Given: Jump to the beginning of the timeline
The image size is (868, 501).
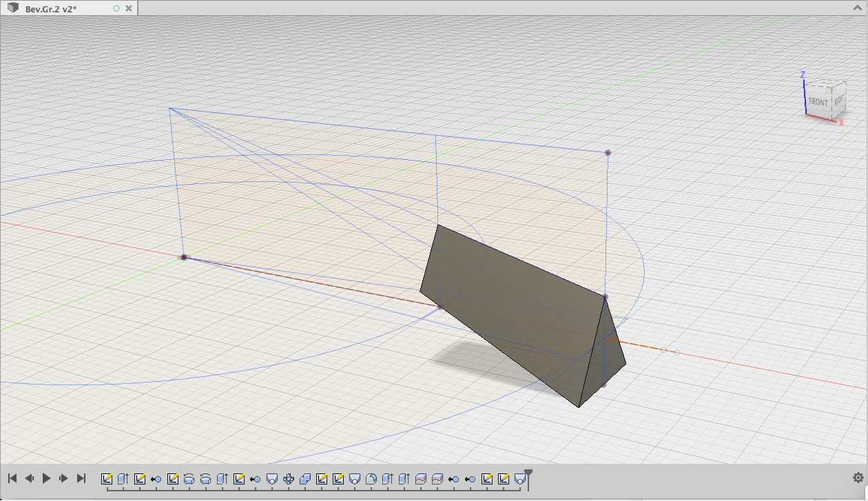Looking at the screenshot, I should click(12, 478).
